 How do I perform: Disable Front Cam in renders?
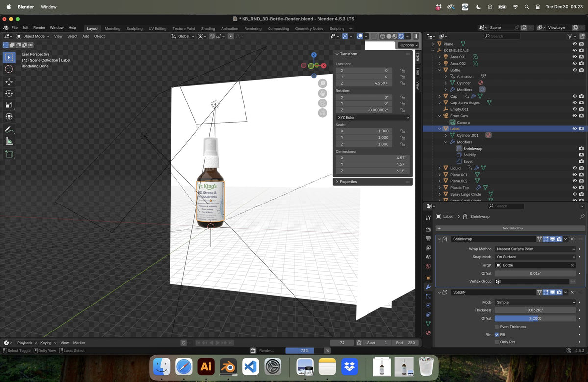[x=581, y=116]
